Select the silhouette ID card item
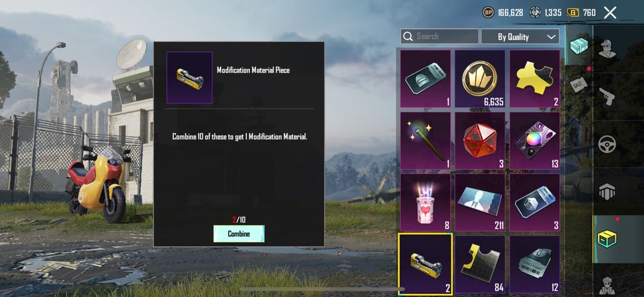The width and height of the screenshot is (644, 297). pyautogui.click(x=480, y=202)
